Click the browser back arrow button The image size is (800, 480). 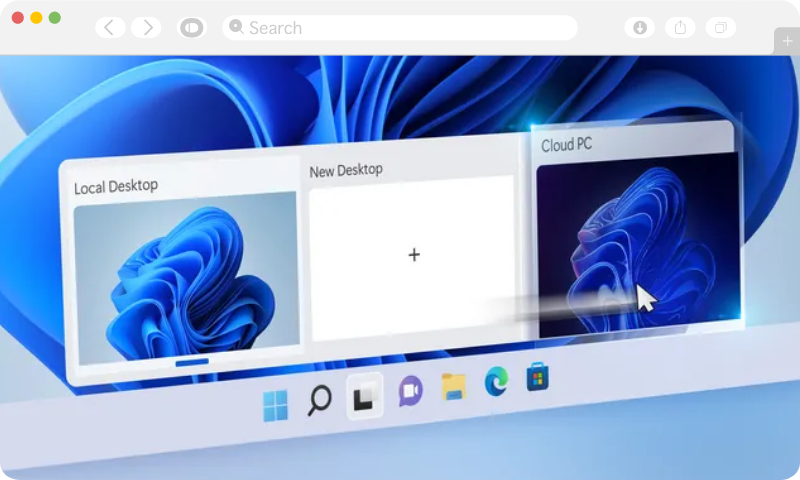pyautogui.click(x=110, y=28)
